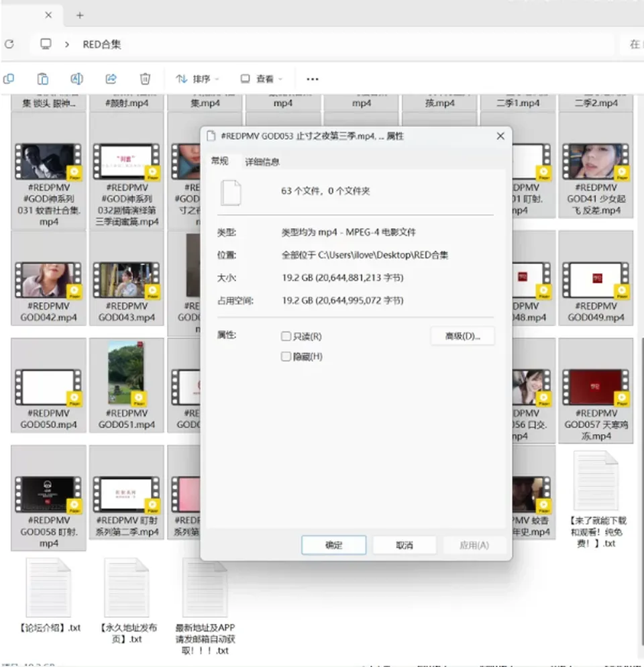
Task: Select the GOD051.mp4 video thumbnail
Action: tap(127, 373)
